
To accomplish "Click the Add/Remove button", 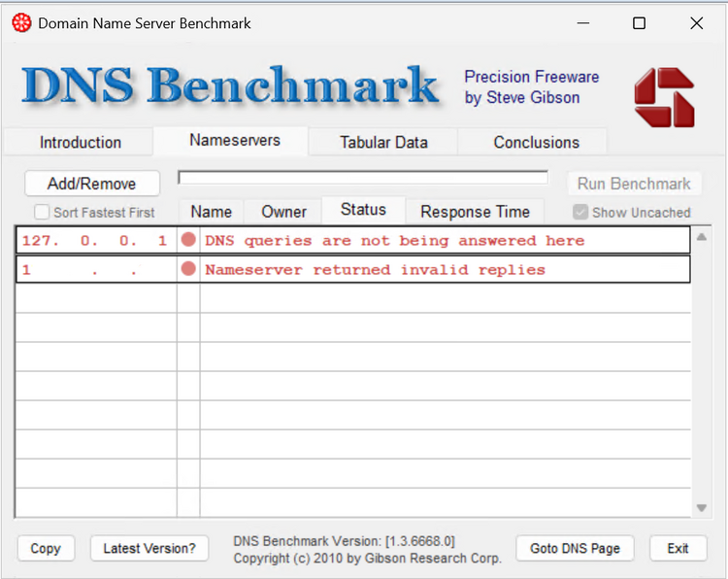I will tap(92, 184).
